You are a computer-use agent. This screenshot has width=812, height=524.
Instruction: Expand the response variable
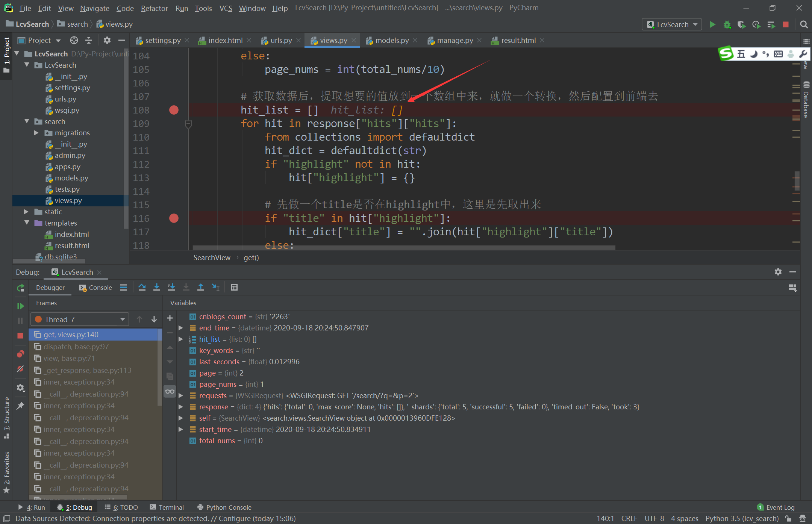[x=181, y=407]
